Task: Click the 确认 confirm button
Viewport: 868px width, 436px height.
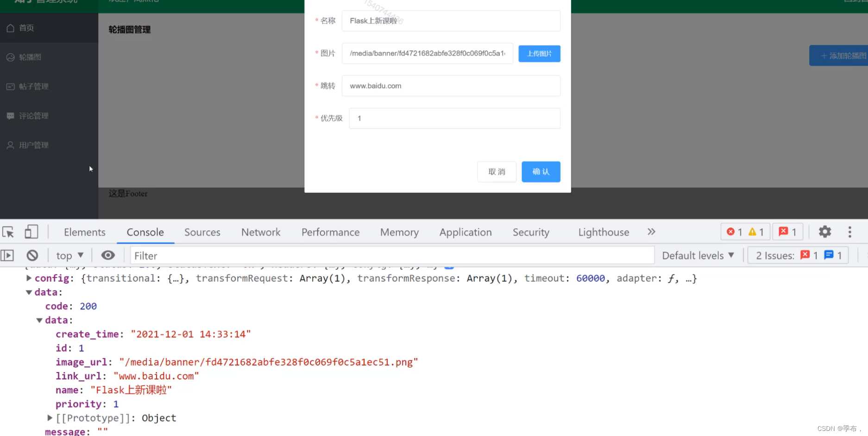Action: [x=541, y=172]
